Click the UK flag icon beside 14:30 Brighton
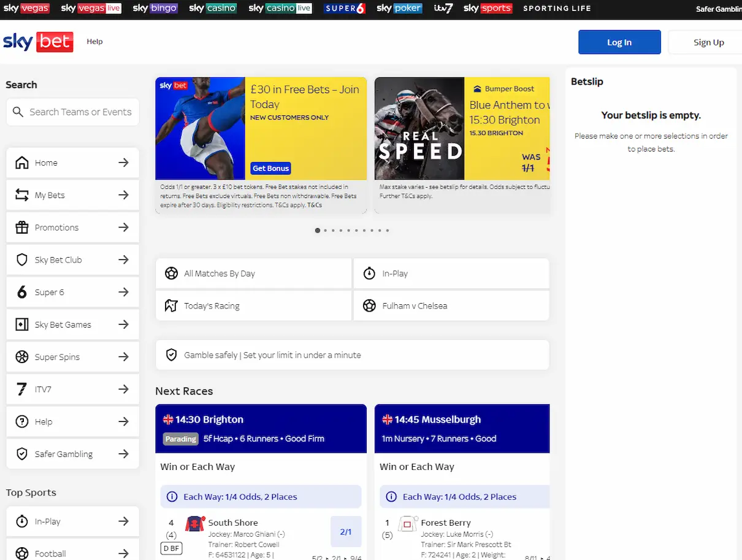 (168, 420)
